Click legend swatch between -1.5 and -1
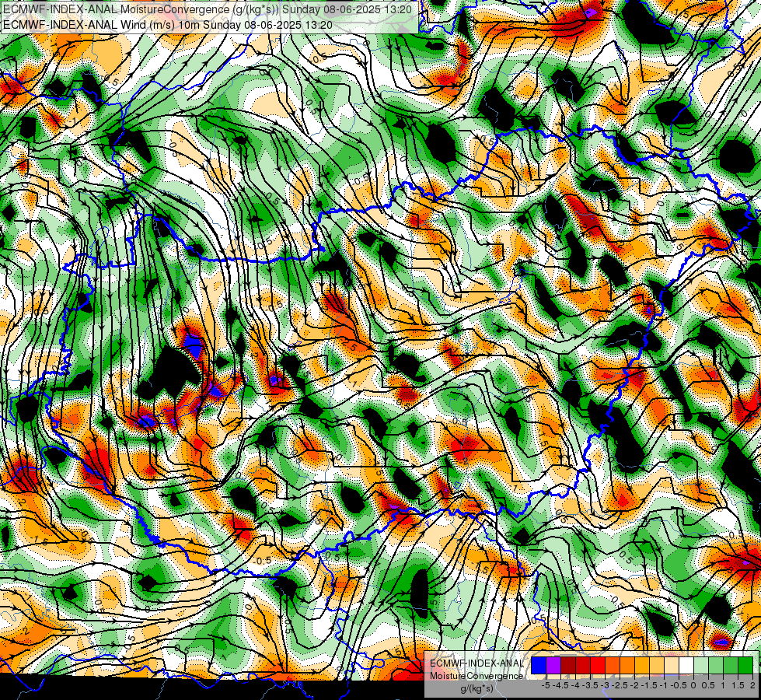 click(657, 665)
